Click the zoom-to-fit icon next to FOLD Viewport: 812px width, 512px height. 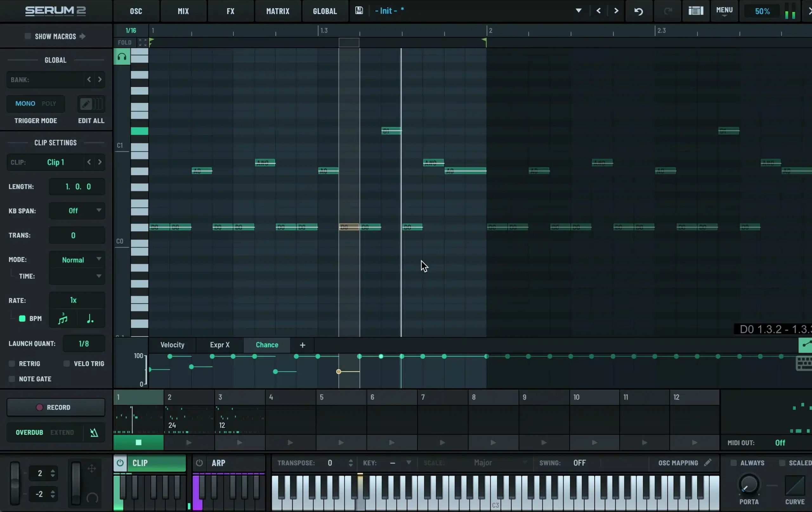[143, 42]
